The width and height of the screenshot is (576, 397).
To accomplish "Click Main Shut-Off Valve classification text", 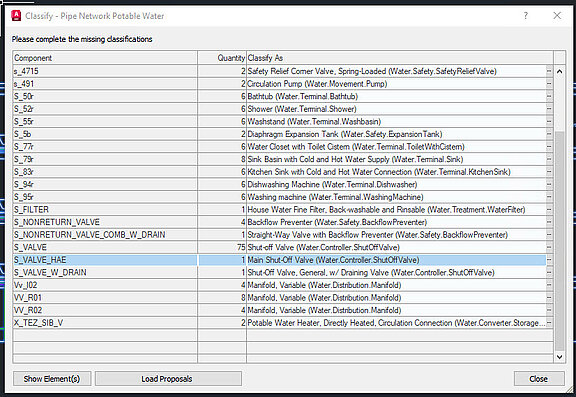I will [x=333, y=260].
